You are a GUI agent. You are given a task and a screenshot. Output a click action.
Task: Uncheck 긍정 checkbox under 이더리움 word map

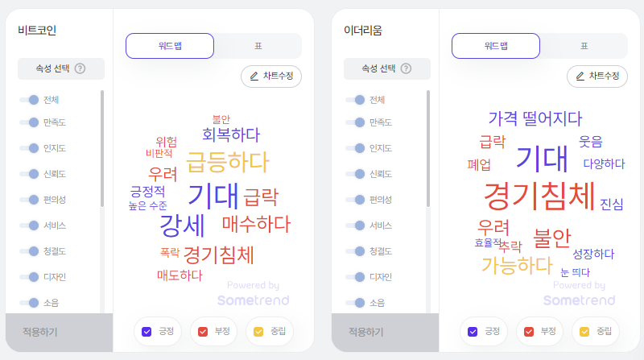[x=473, y=332]
